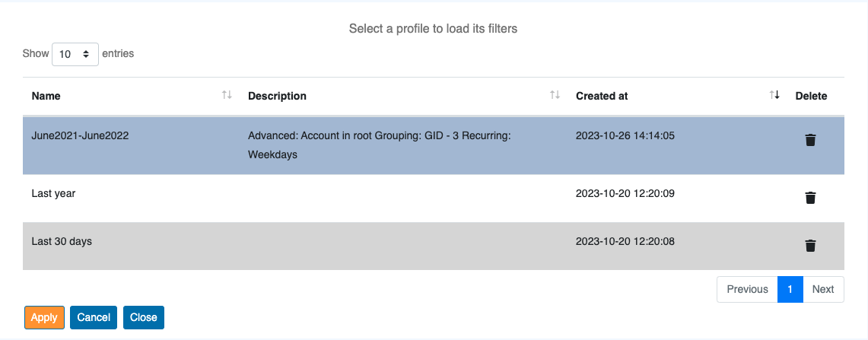Select the June2021-June2022 profile row
This screenshot has width=868, height=340.
pyautogui.click(x=80, y=136)
